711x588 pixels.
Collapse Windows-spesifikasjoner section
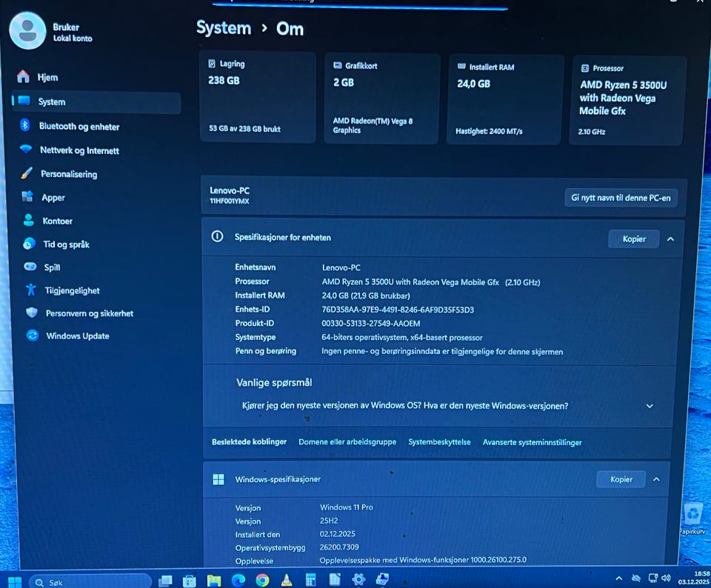point(656,479)
